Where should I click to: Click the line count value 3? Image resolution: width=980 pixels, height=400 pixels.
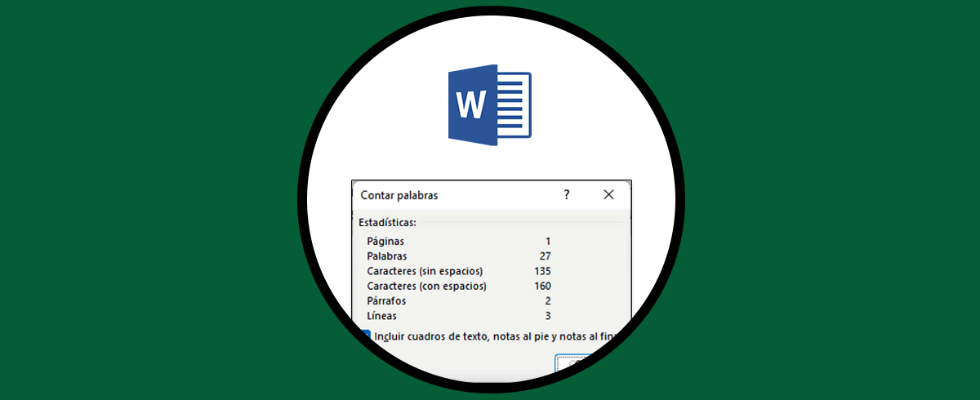pos(548,315)
